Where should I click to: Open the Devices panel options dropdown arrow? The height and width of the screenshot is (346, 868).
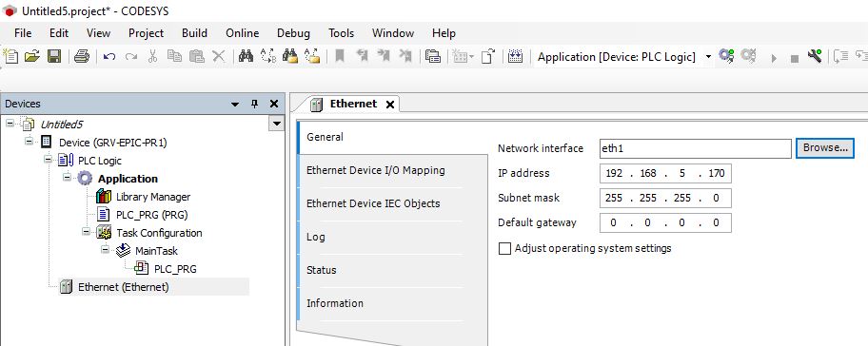click(x=235, y=104)
